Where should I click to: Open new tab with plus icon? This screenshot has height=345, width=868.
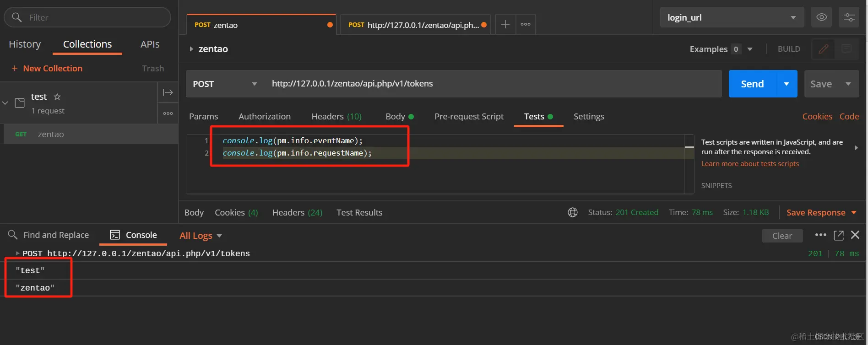[505, 24]
